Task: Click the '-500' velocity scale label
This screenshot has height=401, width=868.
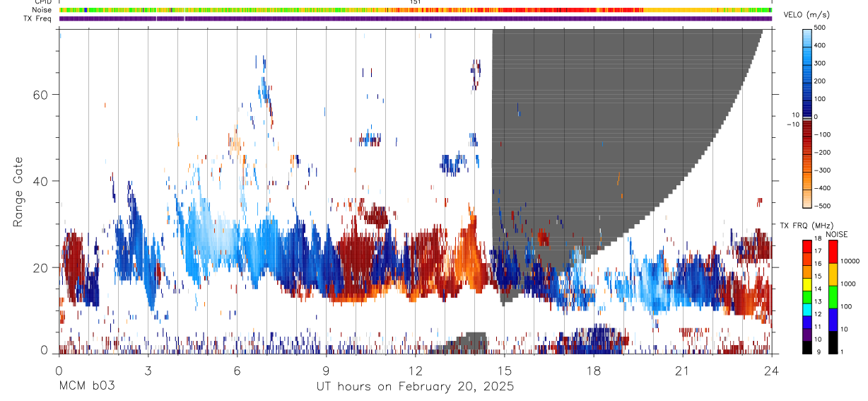Action: click(823, 206)
